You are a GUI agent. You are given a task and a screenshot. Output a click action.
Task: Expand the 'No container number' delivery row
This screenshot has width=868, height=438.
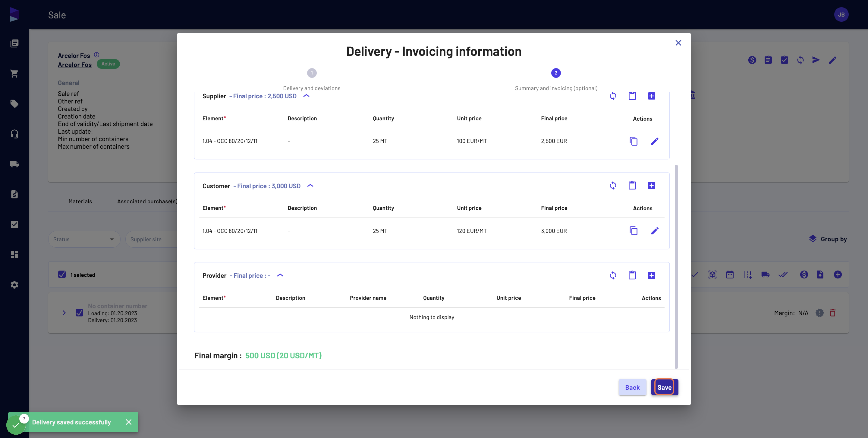coord(64,313)
